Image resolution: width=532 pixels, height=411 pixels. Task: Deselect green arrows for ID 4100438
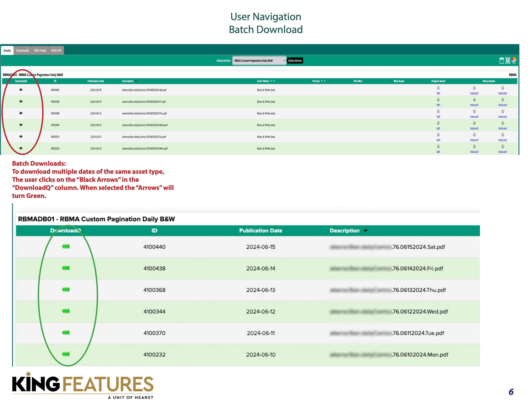(x=65, y=268)
